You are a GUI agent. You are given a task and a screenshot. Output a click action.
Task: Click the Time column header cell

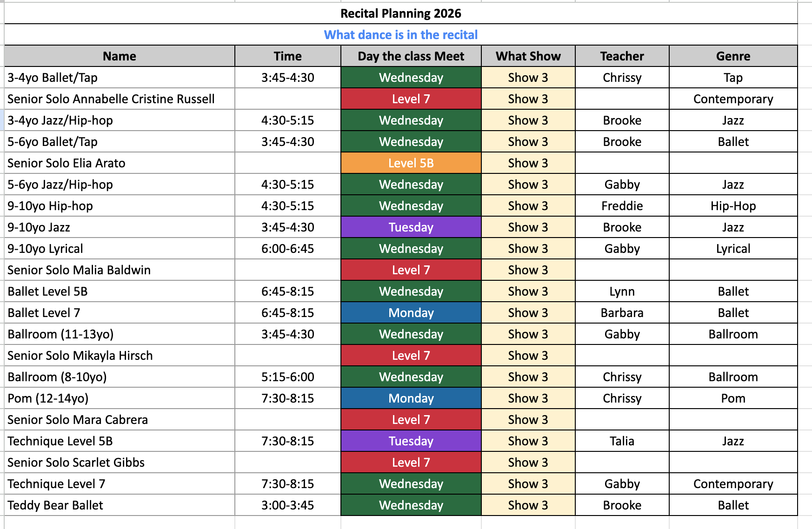(x=287, y=56)
